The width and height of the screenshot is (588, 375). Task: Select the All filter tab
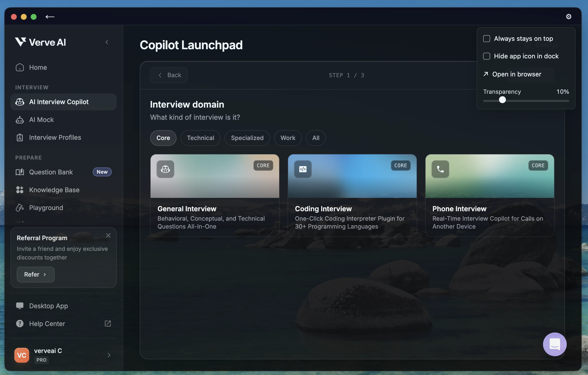coord(316,138)
